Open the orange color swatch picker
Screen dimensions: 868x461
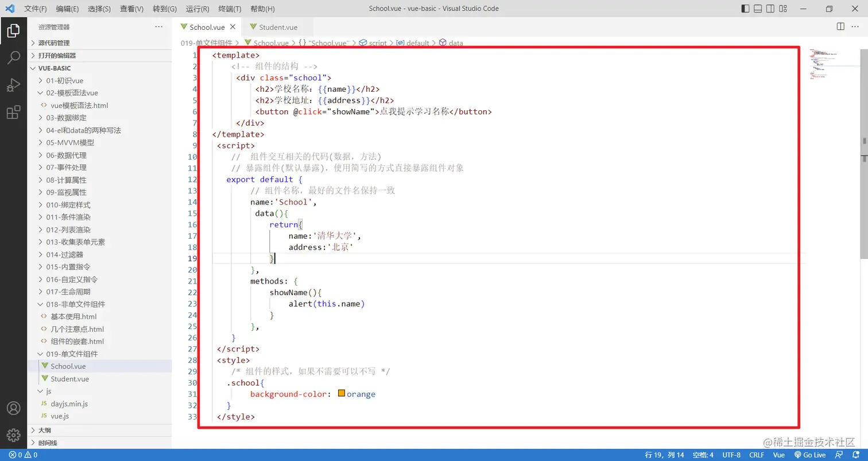(342, 394)
